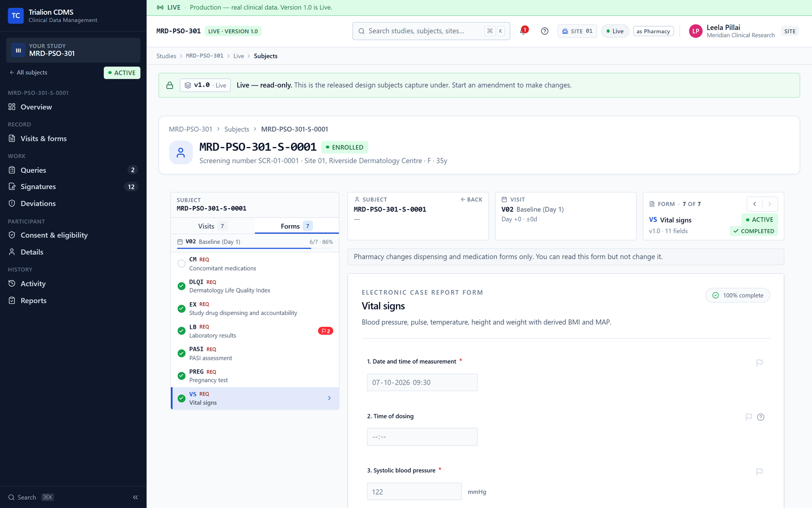Image resolution: width=812 pixels, height=508 pixels.
Task: Click BACK in subject card
Action: click(x=472, y=199)
